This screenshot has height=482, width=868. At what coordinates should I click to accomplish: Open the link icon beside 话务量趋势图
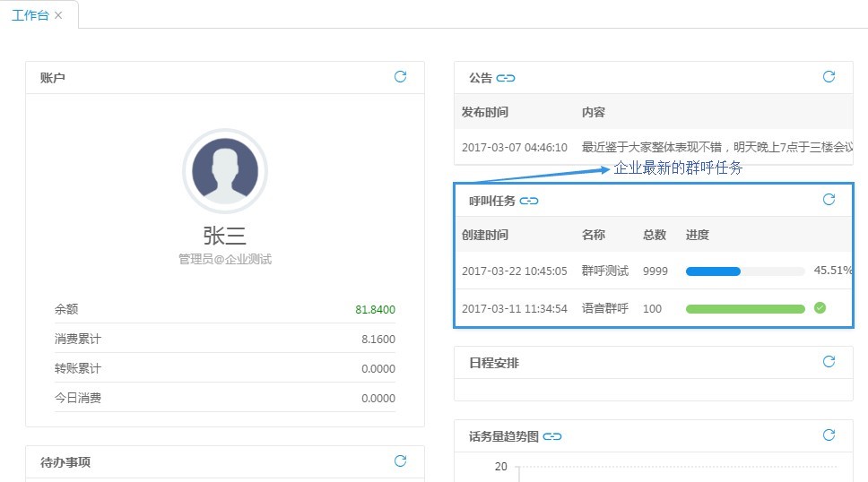click(x=552, y=436)
